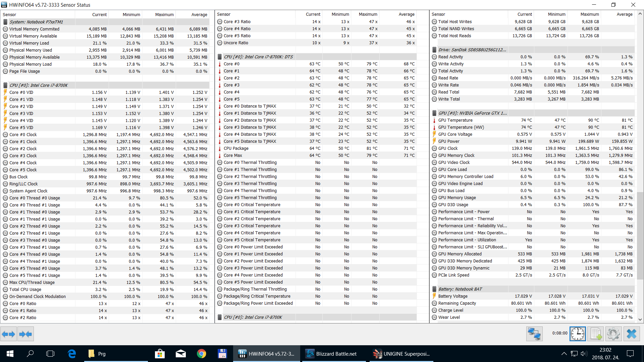
Task: Switch to UNIGINE Superposition window
Action: (401, 354)
